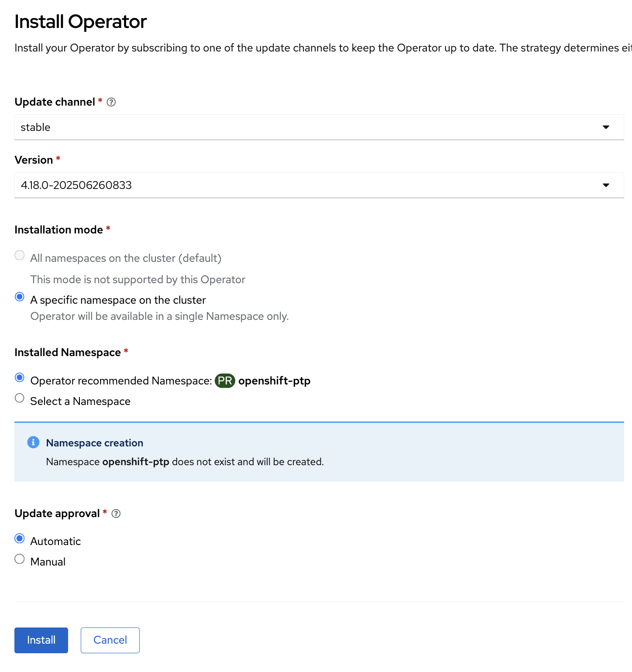
Task: Pick the 'Select a Namespace' radio button
Action: [x=20, y=398]
